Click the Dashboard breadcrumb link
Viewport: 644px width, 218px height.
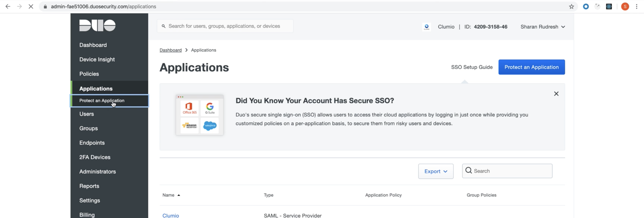[170, 50]
